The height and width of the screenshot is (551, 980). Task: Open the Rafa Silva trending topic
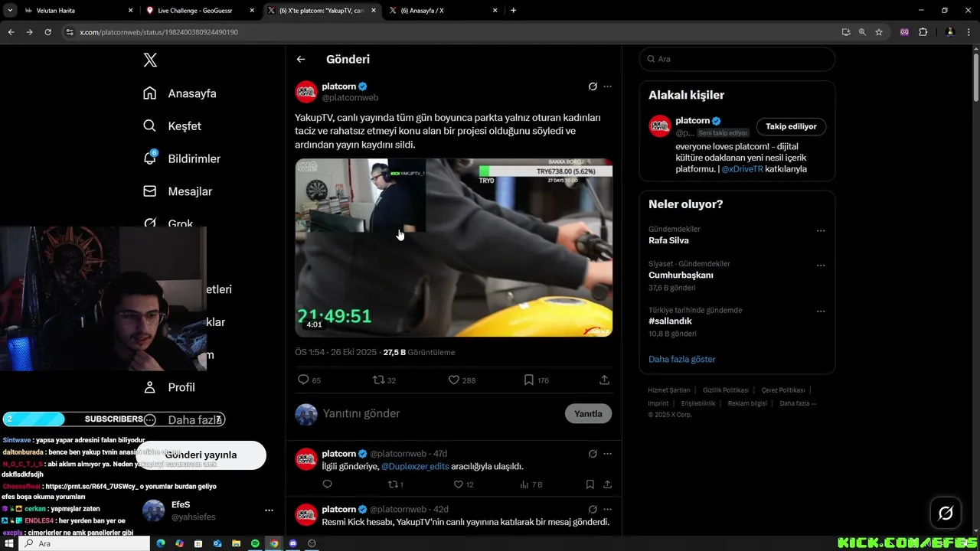(x=668, y=240)
